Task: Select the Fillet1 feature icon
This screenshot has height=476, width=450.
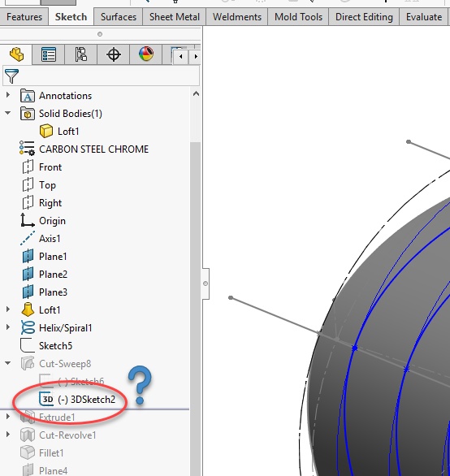Action: pos(28,453)
